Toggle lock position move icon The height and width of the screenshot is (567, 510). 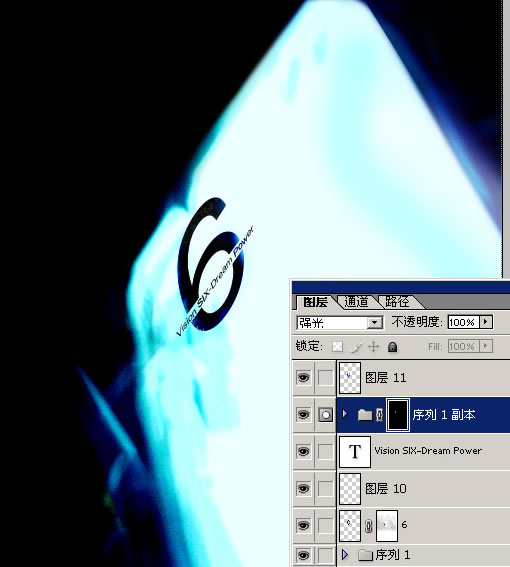click(374, 347)
